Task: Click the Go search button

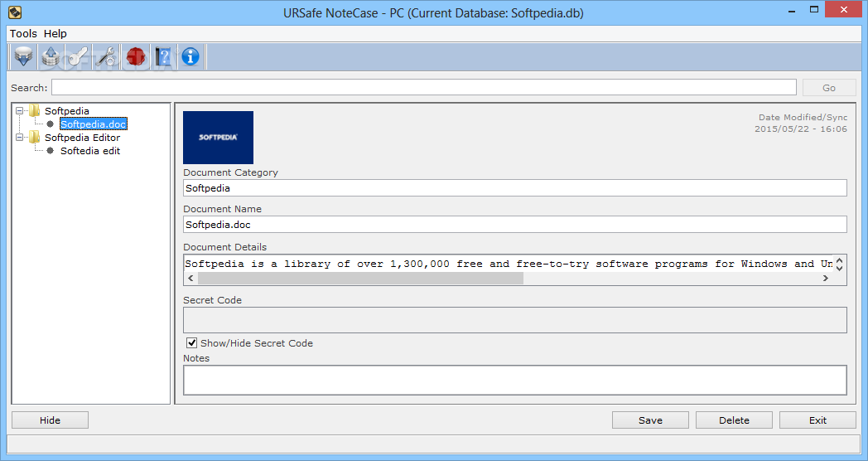Action: (829, 88)
